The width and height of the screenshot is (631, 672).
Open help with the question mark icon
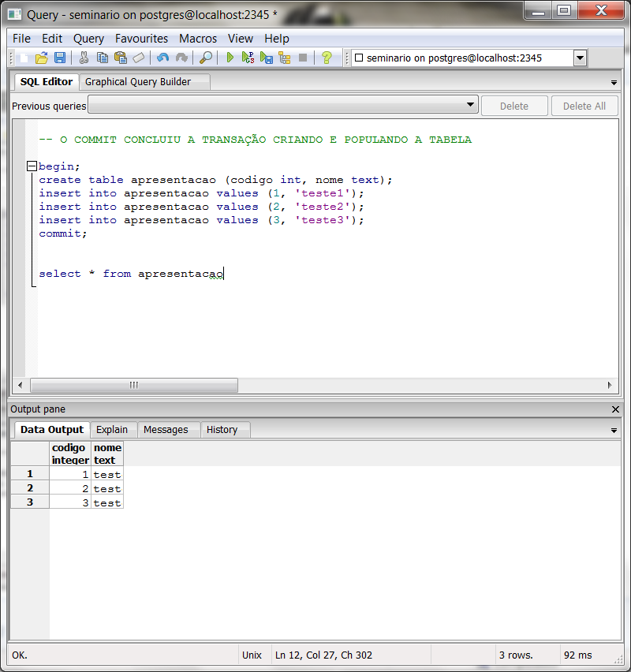pyautogui.click(x=327, y=58)
